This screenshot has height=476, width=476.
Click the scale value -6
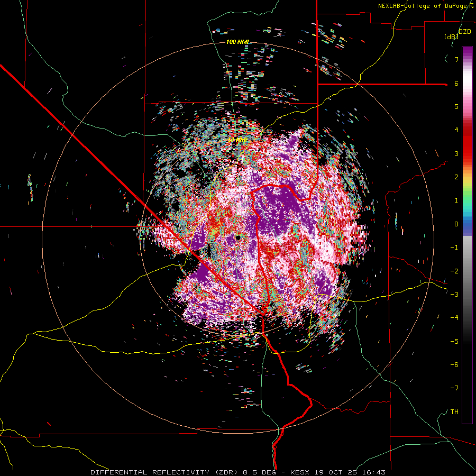(x=454, y=365)
